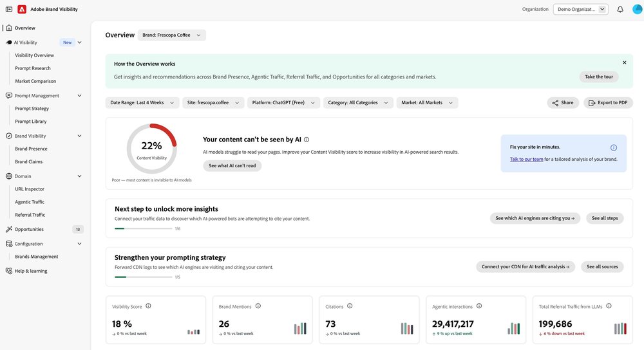
Task: Click the Visibility Score mini bar chart
Action: [x=193, y=331]
